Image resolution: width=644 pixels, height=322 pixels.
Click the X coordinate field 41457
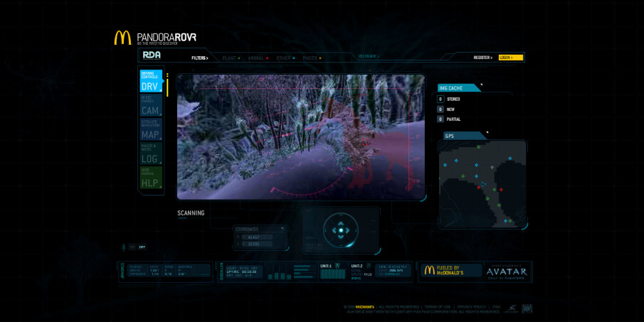pos(257,237)
